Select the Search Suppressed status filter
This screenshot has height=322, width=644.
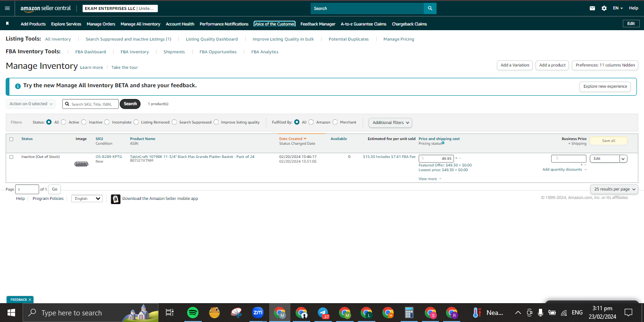174,122
